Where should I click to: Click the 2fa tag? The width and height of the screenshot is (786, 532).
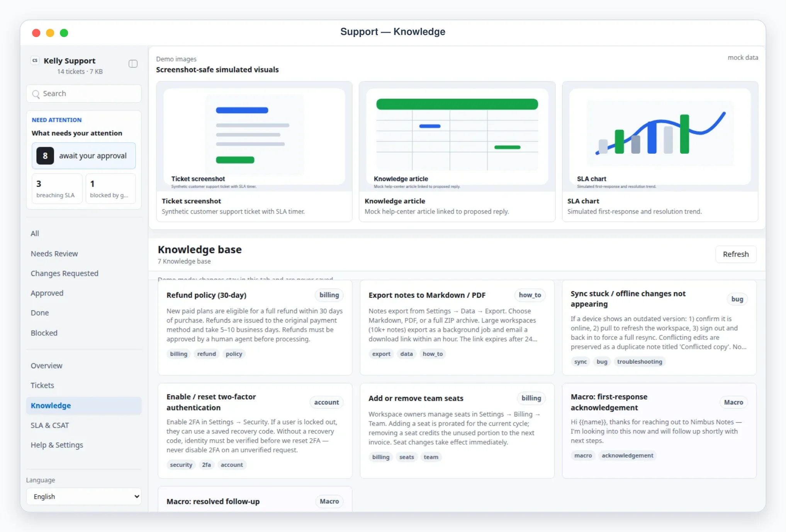tap(206, 465)
